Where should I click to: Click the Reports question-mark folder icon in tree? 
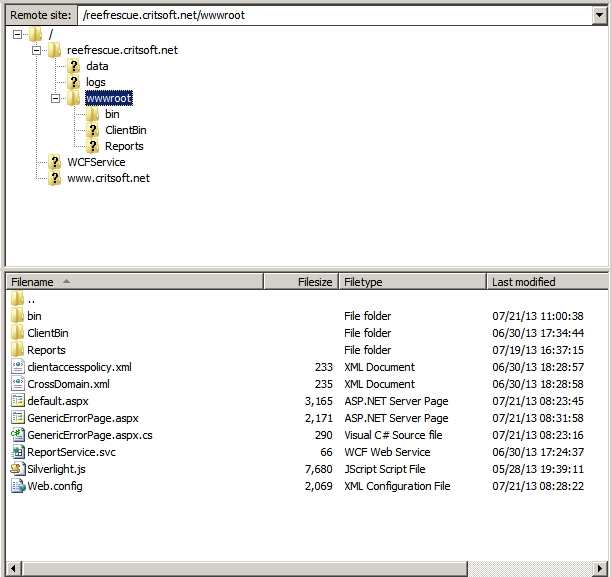pos(93,146)
